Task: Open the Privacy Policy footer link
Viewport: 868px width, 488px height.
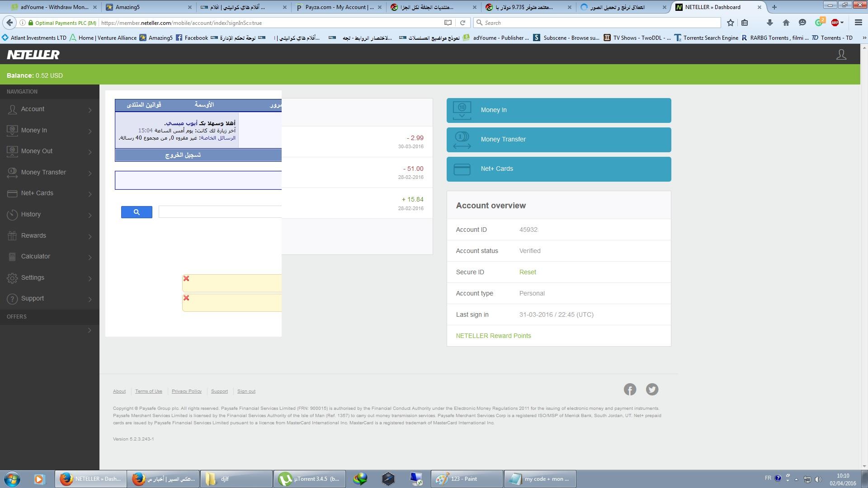Action: 186,391
